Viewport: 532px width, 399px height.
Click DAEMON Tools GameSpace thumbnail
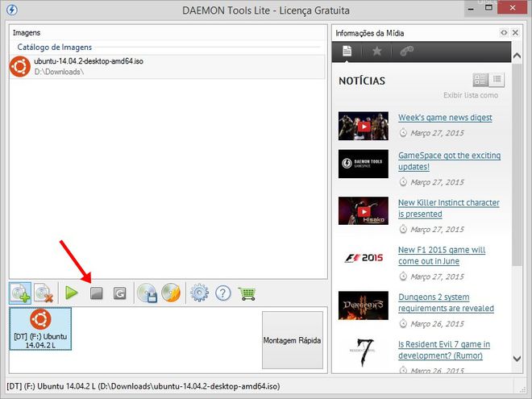click(x=364, y=164)
